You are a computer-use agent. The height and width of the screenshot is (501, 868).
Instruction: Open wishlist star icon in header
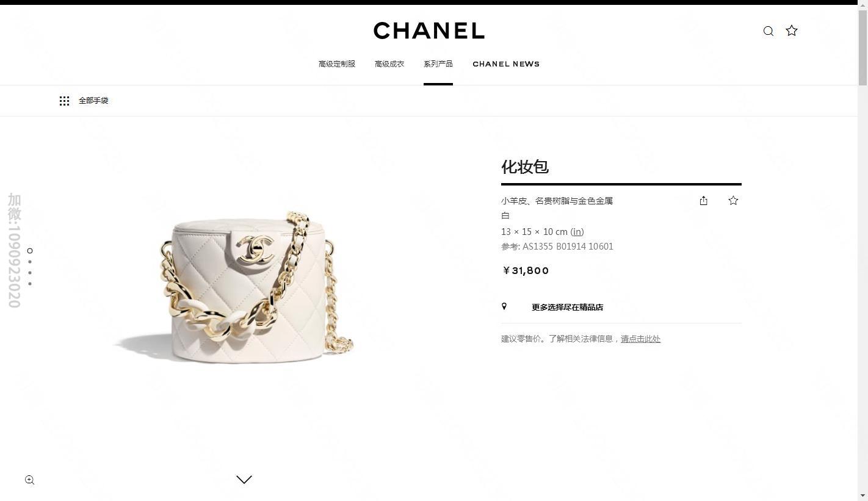point(792,31)
